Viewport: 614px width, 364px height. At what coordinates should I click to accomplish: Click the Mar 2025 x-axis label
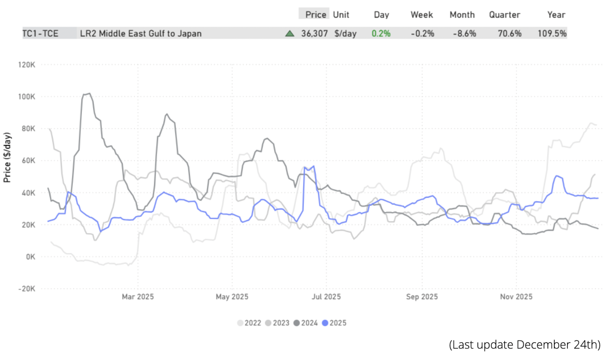tap(138, 297)
